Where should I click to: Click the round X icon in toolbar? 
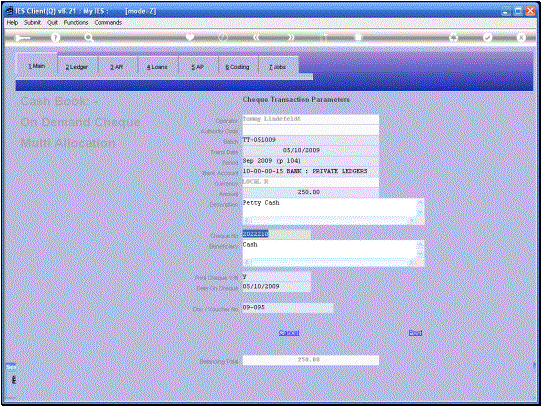(521, 37)
